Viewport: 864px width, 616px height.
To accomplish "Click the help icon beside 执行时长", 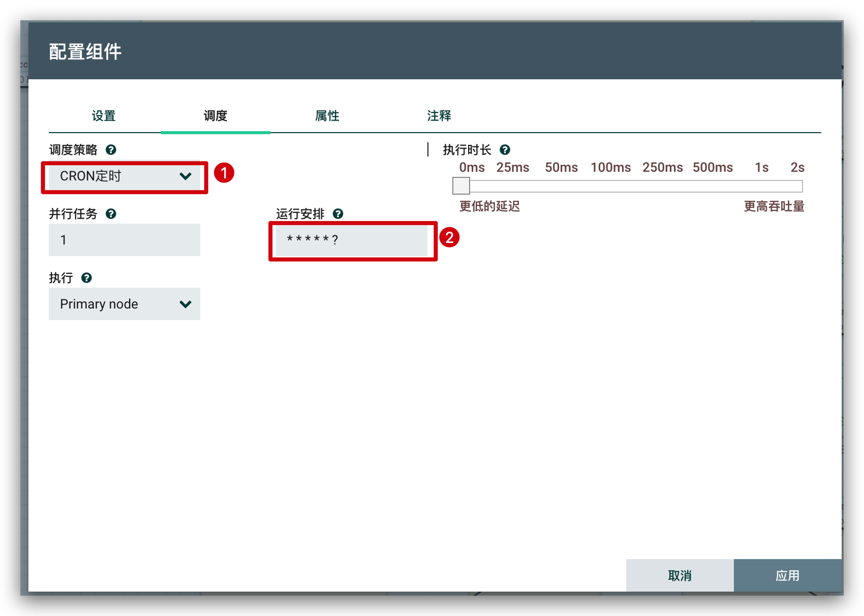I will click(x=505, y=150).
